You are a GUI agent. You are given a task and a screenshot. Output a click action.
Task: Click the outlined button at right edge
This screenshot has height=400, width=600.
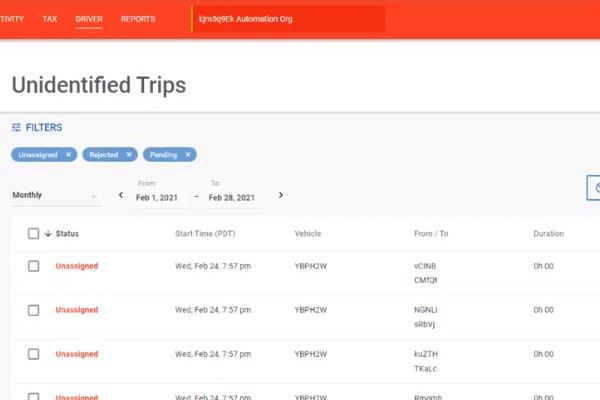593,188
